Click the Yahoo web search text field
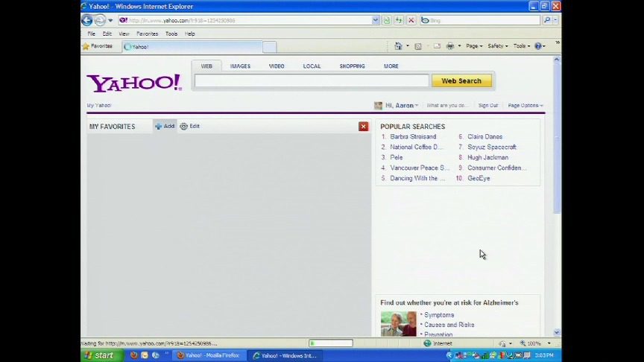 point(312,81)
